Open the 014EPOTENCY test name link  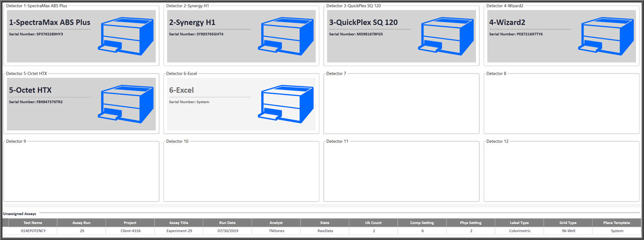click(33, 231)
